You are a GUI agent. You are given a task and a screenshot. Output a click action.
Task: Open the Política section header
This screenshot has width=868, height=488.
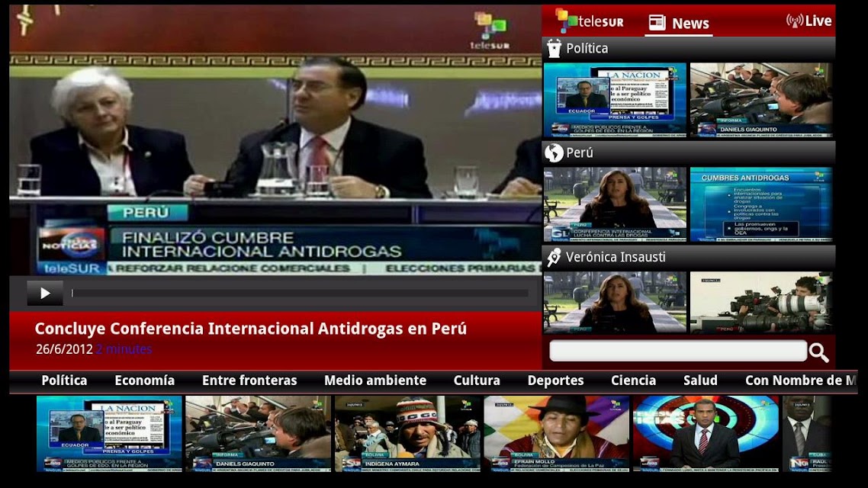point(689,49)
